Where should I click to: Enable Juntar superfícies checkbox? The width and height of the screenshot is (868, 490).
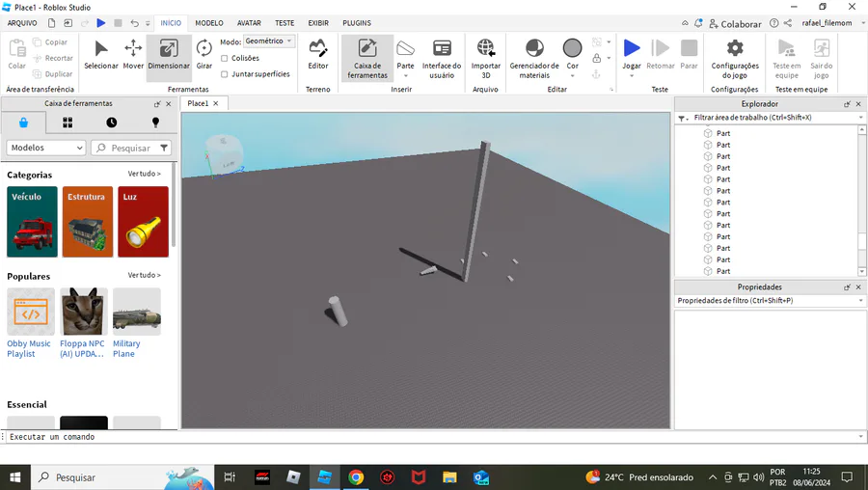[x=224, y=74]
